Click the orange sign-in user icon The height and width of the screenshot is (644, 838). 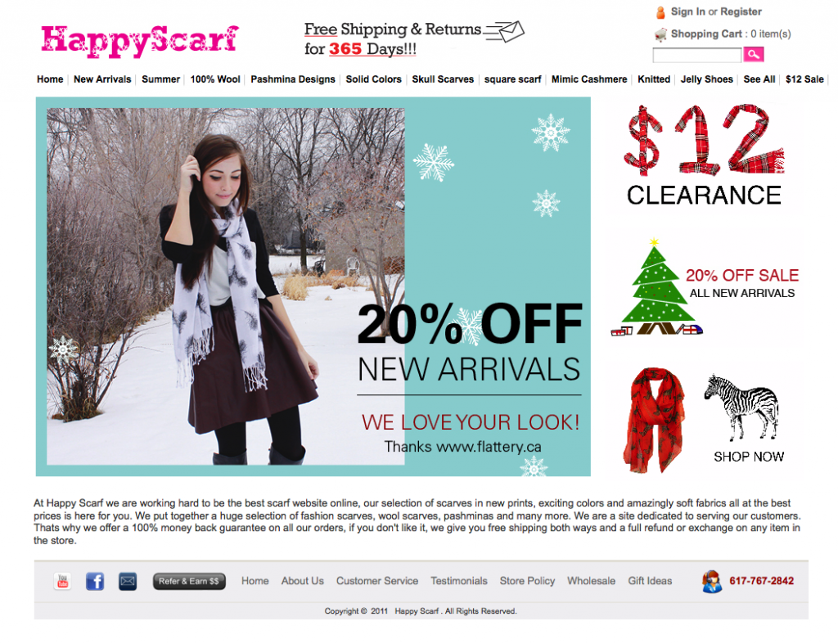click(660, 11)
